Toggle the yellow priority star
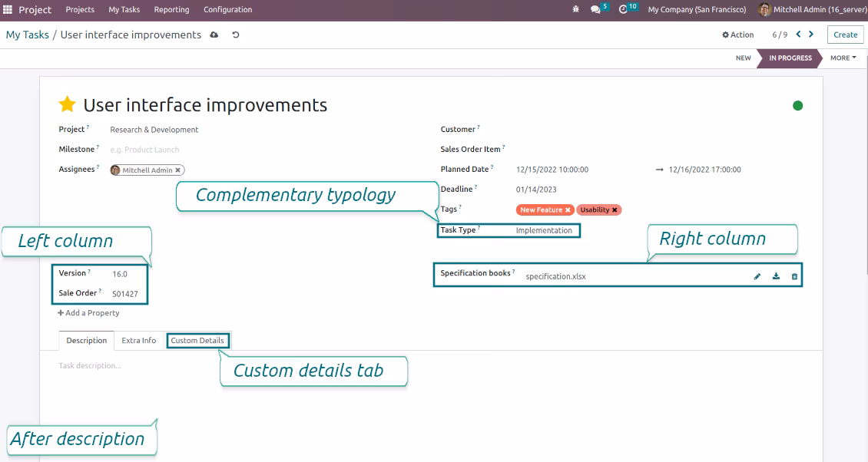The width and height of the screenshot is (868, 462). pos(67,104)
